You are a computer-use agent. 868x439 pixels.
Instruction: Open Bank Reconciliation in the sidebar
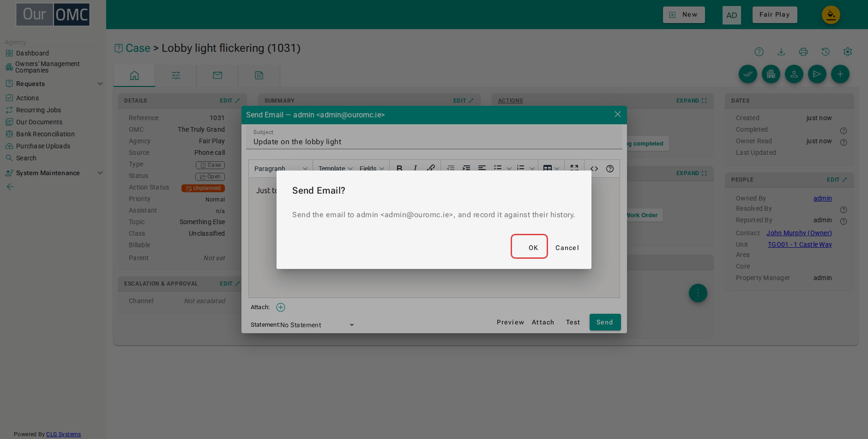coord(45,134)
